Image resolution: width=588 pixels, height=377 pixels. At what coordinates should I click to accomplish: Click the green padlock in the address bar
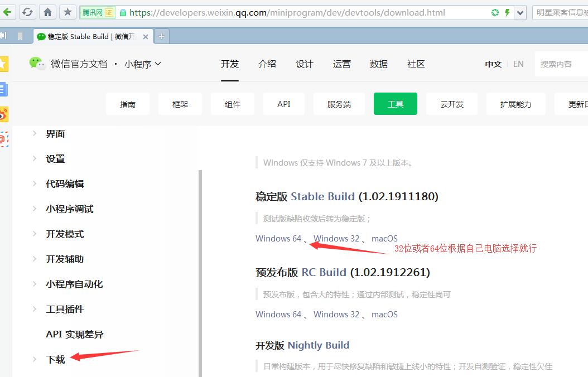click(x=123, y=13)
